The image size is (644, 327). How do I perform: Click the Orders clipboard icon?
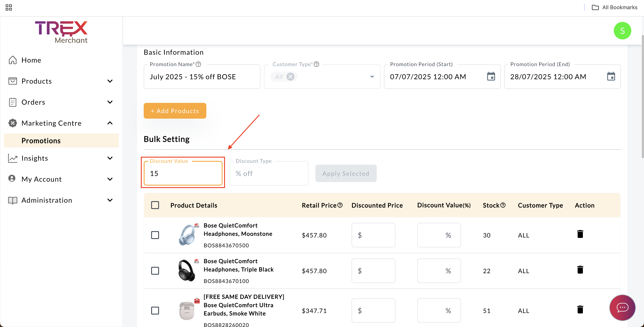click(12, 102)
